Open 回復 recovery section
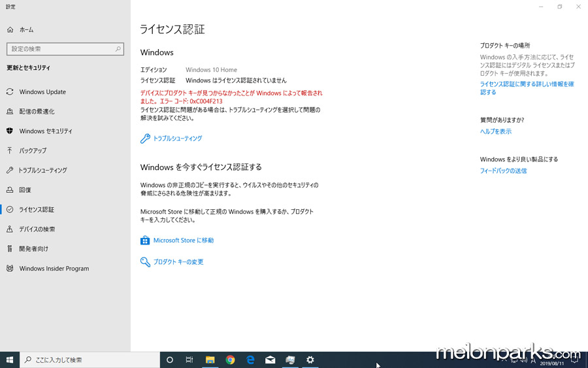Image resolution: width=588 pixels, height=368 pixels. pyautogui.click(x=25, y=190)
